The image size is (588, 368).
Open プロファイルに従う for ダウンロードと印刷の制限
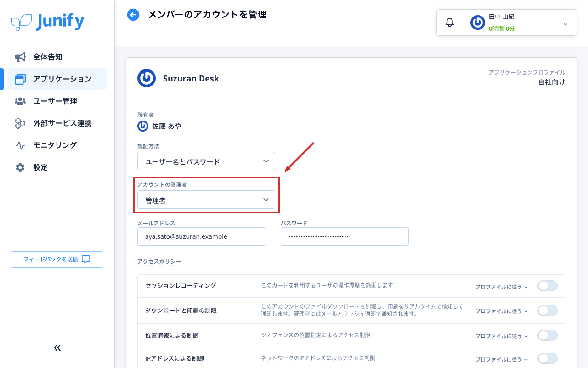(502, 311)
